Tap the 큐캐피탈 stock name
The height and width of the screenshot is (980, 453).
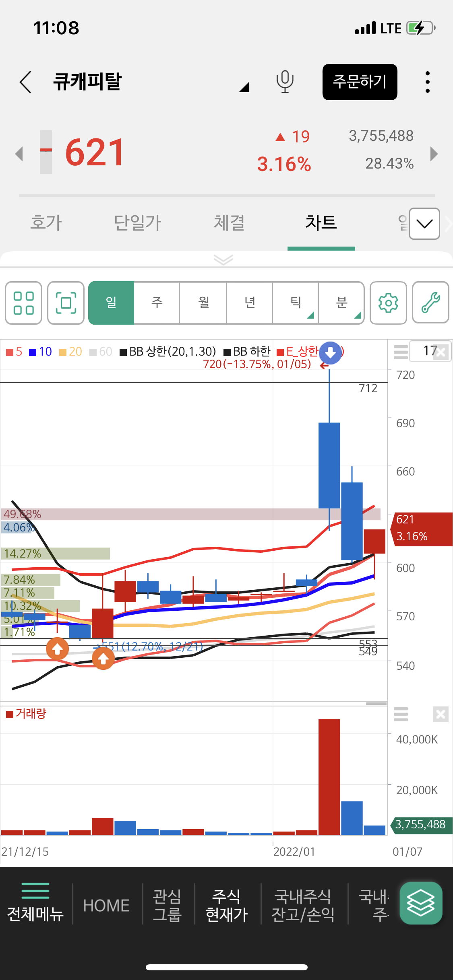coord(87,82)
